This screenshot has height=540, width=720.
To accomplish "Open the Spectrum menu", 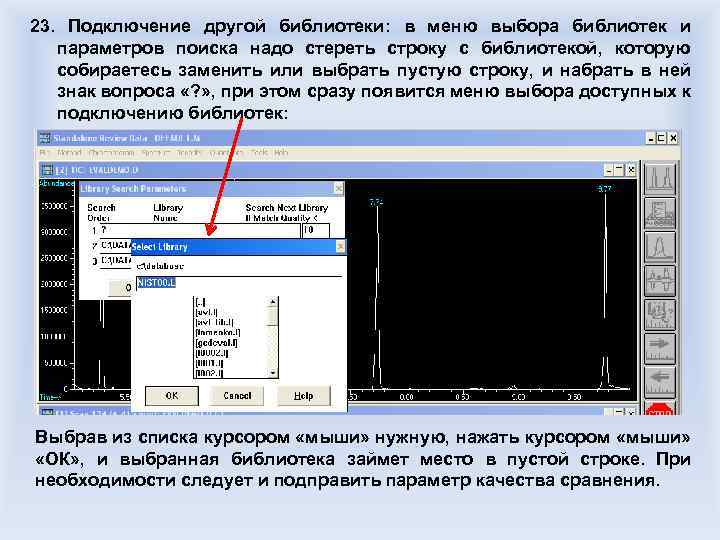I will click(155, 152).
